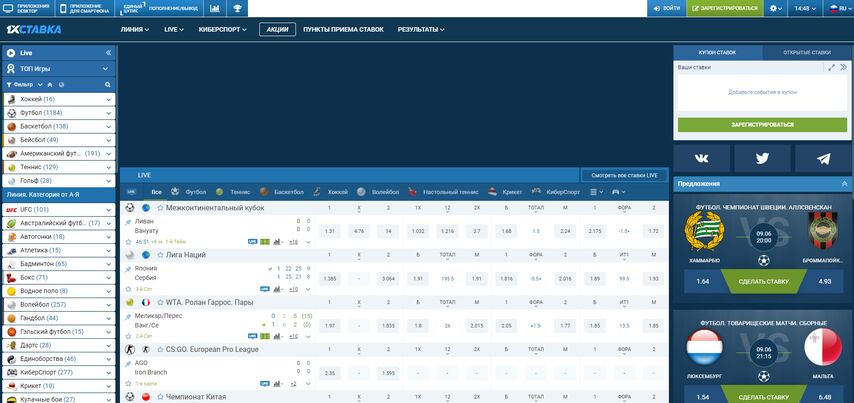Screen dimensions: 854x403
Task: Click the coupon panel ЗАРЕГИСТРИРОВАТЬСЯ button
Action: pyautogui.click(x=762, y=125)
